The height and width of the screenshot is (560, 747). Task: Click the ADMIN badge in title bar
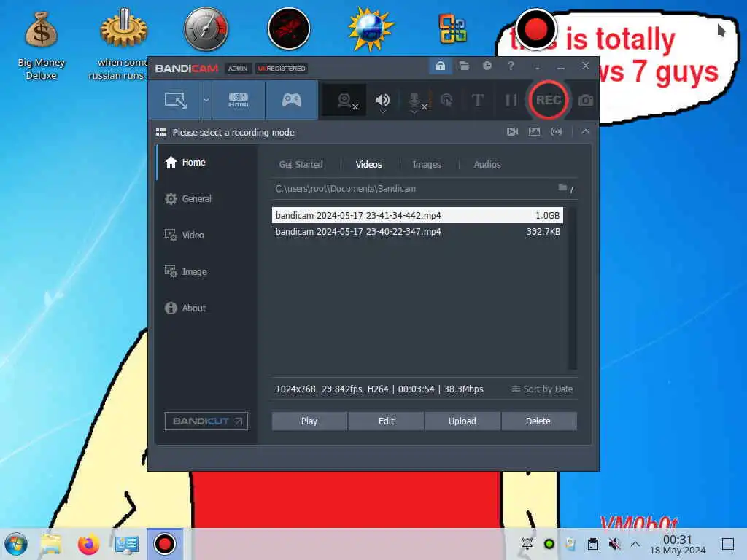[237, 69]
